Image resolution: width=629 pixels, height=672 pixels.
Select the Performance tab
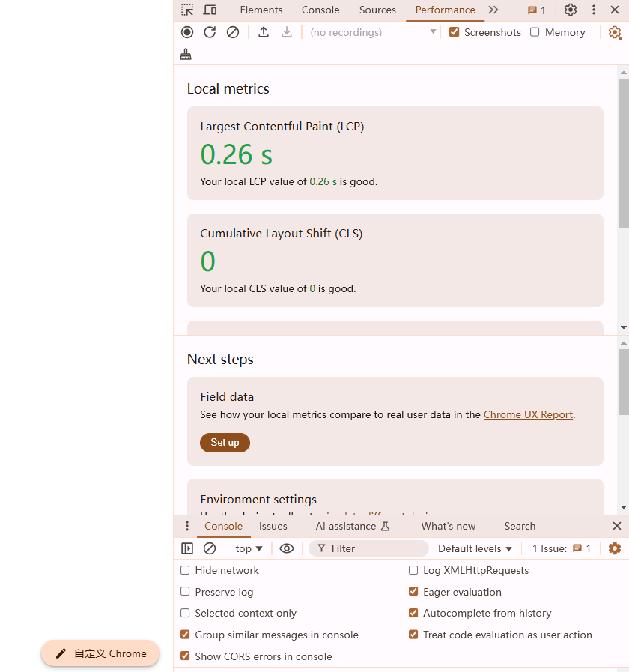click(x=446, y=10)
